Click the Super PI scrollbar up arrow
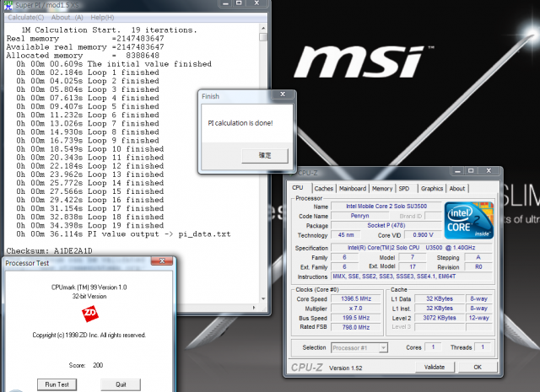Image resolution: width=540 pixels, height=392 pixels. [263, 28]
